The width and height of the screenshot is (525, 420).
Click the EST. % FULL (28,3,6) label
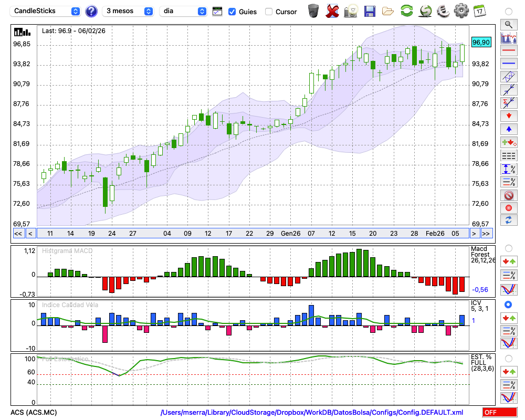pyautogui.click(x=482, y=363)
